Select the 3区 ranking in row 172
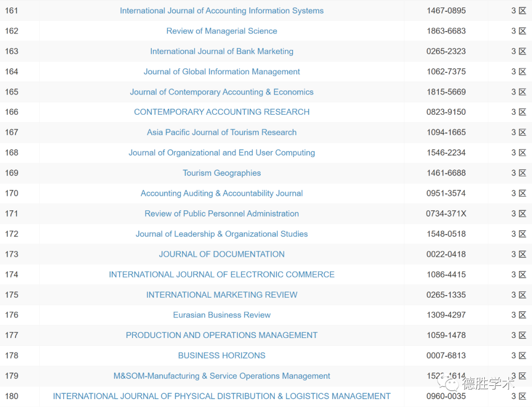The width and height of the screenshot is (532, 407). point(519,234)
